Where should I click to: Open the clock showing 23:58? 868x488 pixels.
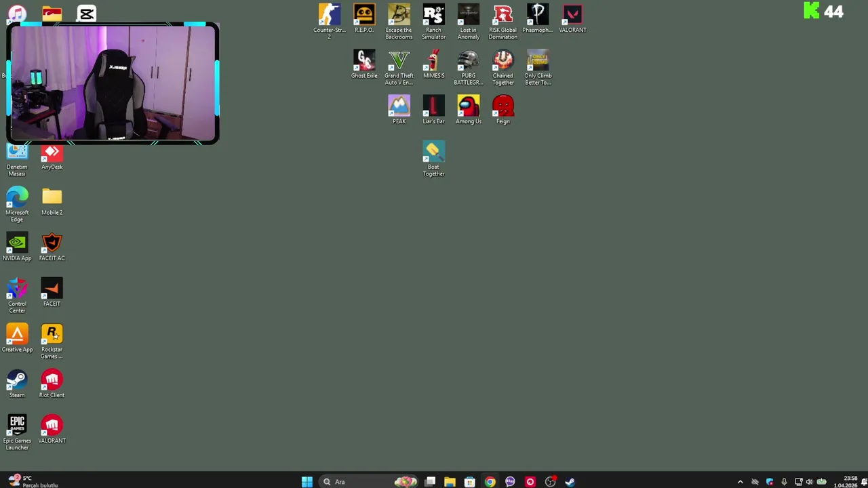pyautogui.click(x=846, y=482)
